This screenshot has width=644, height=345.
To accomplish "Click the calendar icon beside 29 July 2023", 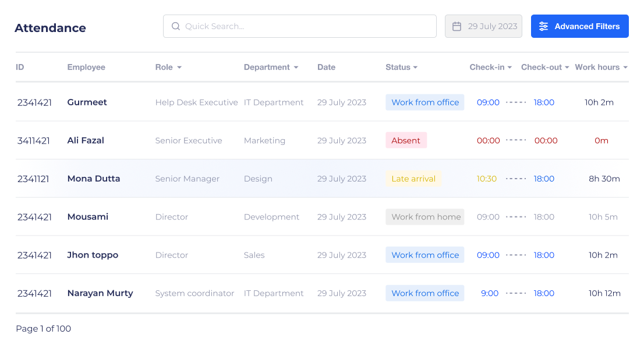I will pyautogui.click(x=457, y=26).
